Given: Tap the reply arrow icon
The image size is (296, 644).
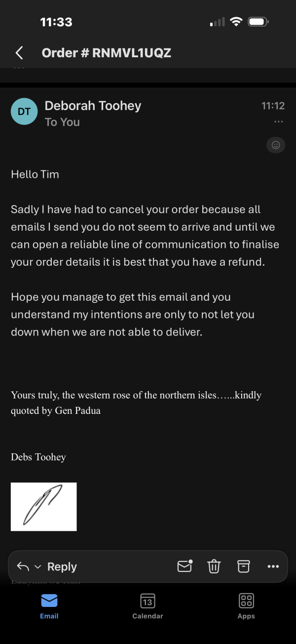Looking at the screenshot, I should pyautogui.click(x=23, y=566).
